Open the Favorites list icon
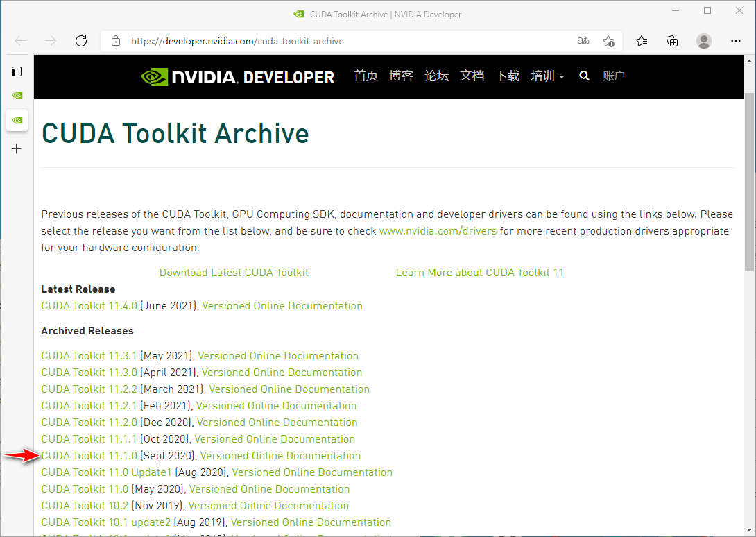This screenshot has width=756, height=537. pyautogui.click(x=642, y=41)
